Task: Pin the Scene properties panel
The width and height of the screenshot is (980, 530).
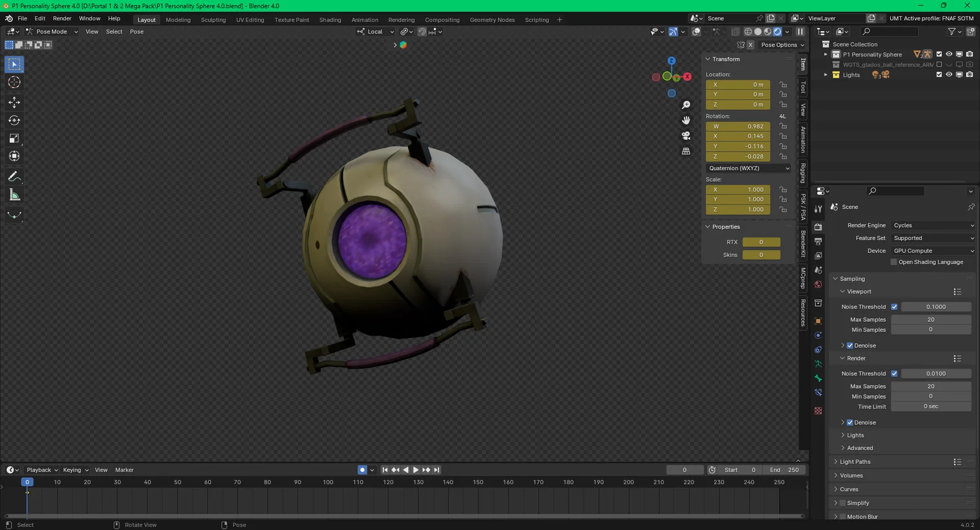Action: click(x=971, y=207)
